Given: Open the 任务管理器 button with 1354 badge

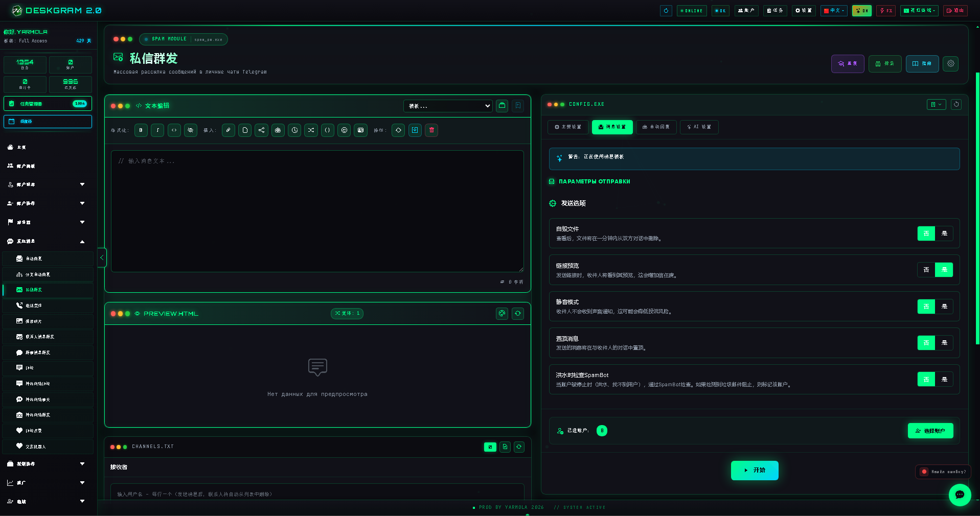Looking at the screenshot, I should pyautogui.click(x=48, y=104).
